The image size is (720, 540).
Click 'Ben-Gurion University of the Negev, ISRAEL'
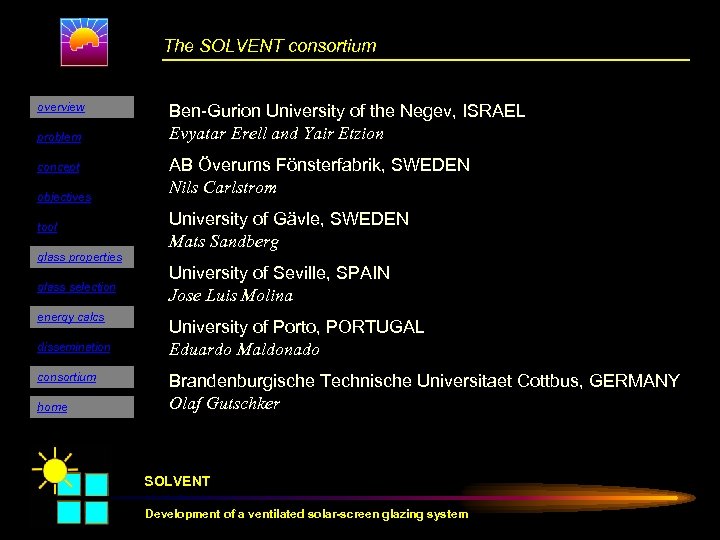tap(347, 111)
